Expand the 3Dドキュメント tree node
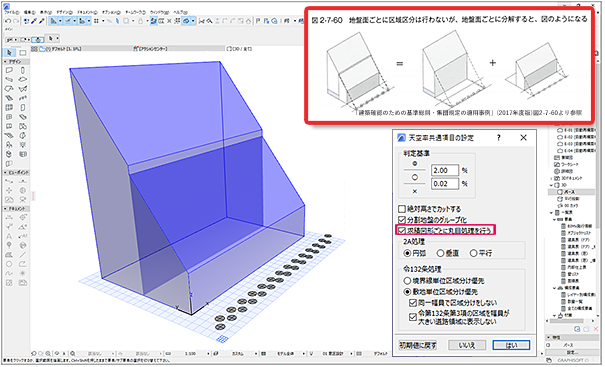This screenshot has width=605, height=367. (551, 178)
